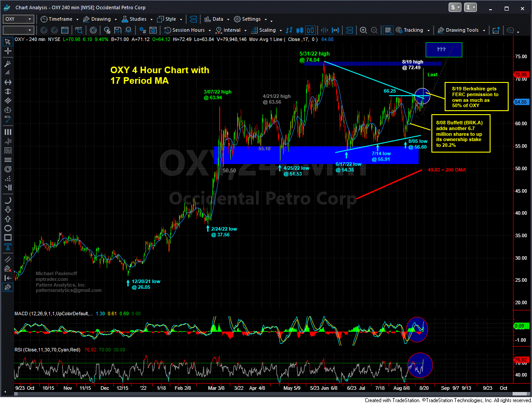532x403 pixels.
Task: Open the Data menu
Action: [217, 19]
